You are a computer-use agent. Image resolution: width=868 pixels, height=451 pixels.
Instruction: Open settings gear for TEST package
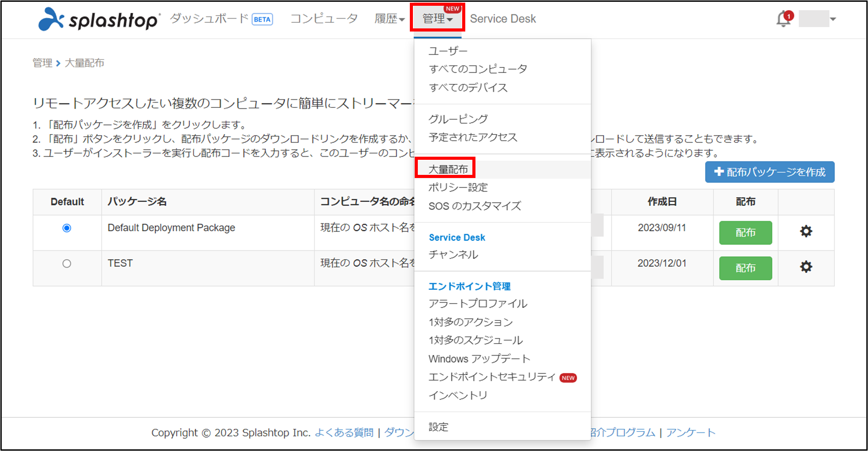[x=806, y=267]
